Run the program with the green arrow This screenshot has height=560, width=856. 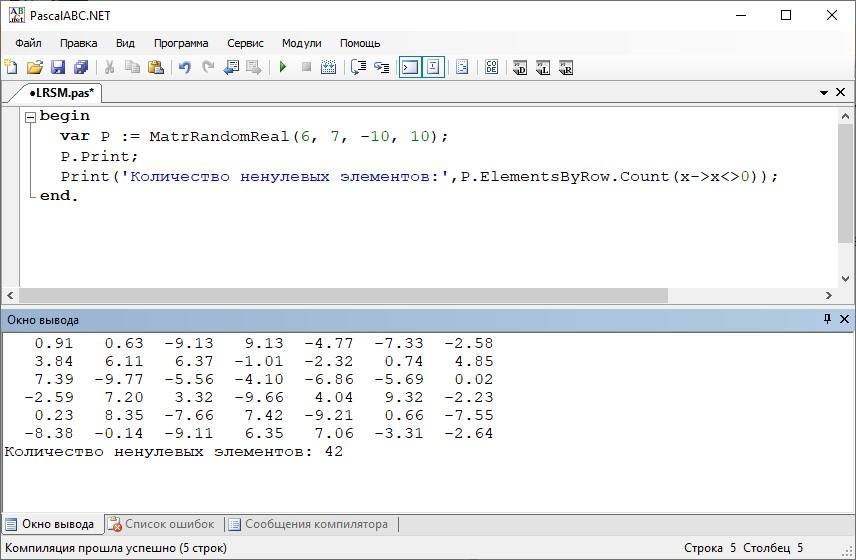pos(283,67)
